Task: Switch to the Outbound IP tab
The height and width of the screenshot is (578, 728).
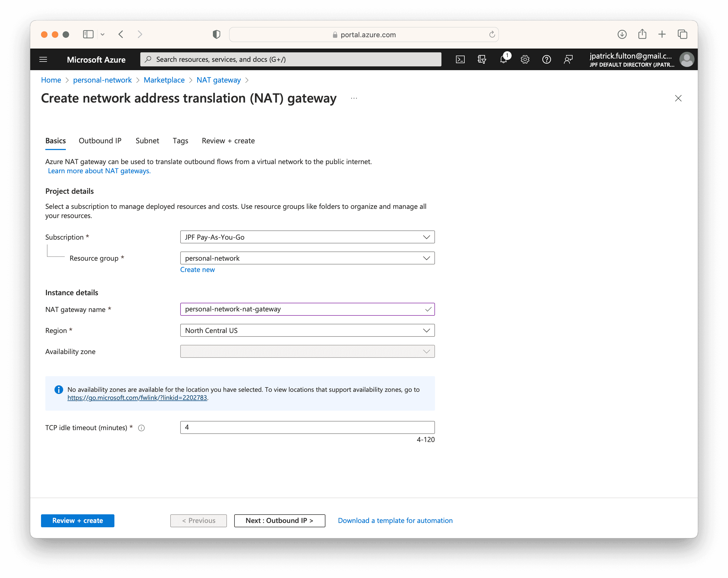Action: 100,141
